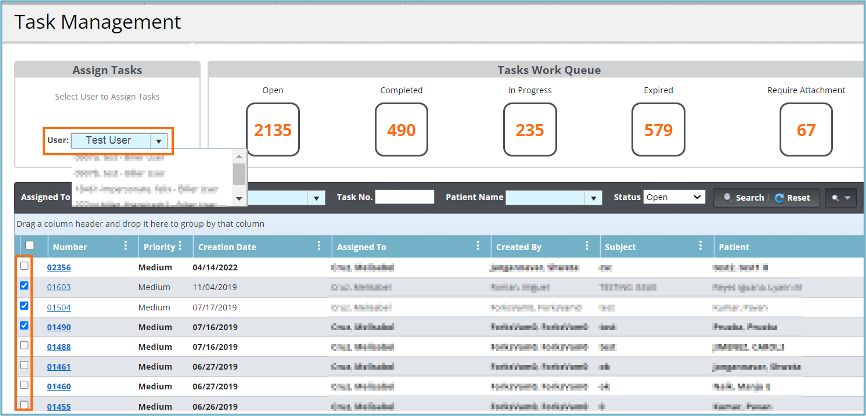Screen dimensions: 866x416
Task: Open the Number column options menu
Action: click(x=125, y=247)
